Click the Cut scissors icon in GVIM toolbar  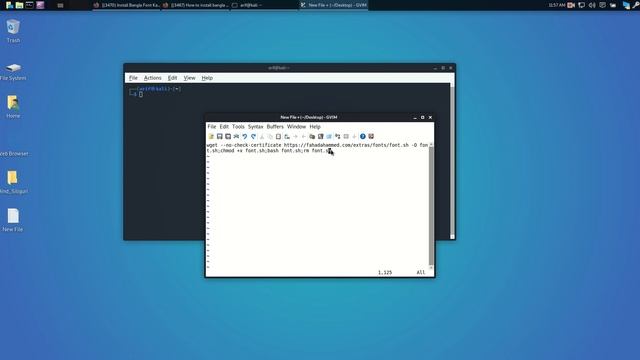pyautogui.click(x=262, y=136)
